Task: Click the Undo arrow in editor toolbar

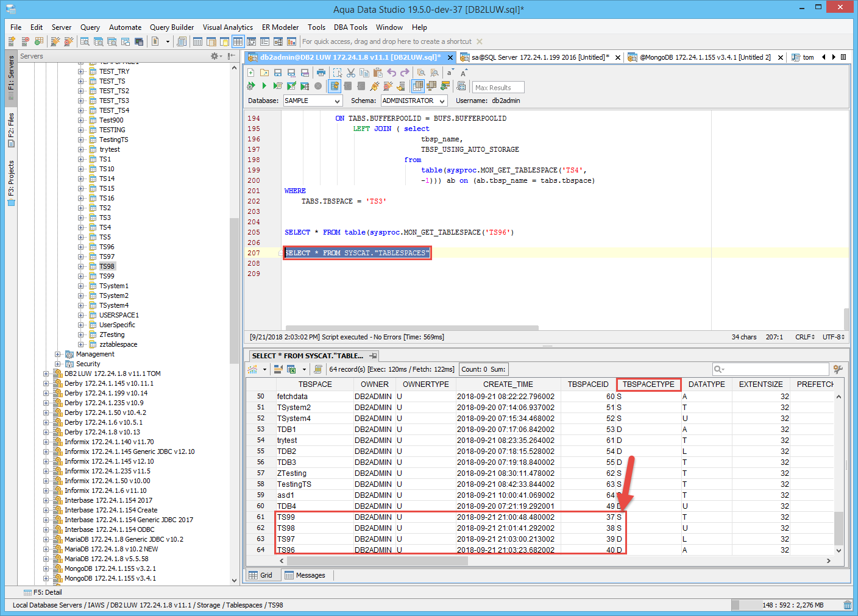Action: [x=391, y=73]
